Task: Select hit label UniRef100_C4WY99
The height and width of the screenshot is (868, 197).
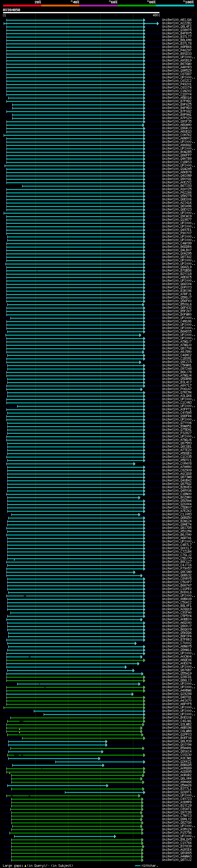Action: (x=177, y=243)
